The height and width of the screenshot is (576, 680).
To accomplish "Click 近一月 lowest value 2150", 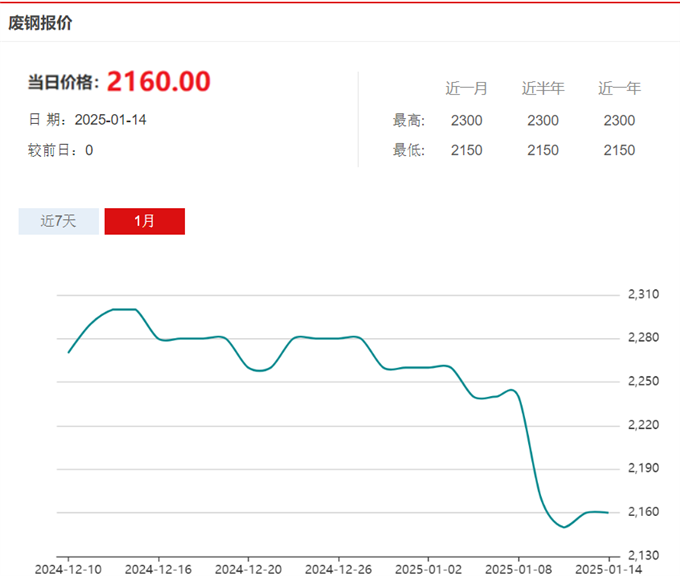I will [467, 150].
